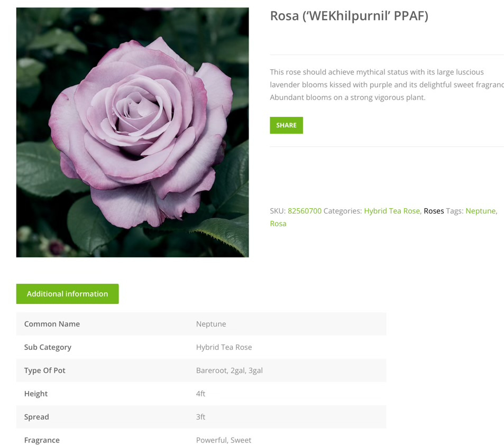This screenshot has height=445, width=504.
Task: Click the lavender rose product image
Action: tap(132, 132)
